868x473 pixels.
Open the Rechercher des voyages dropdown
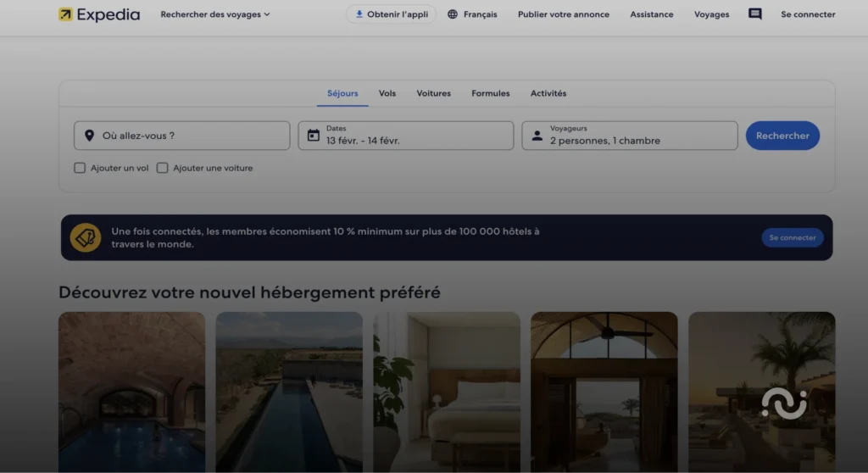[x=215, y=14]
